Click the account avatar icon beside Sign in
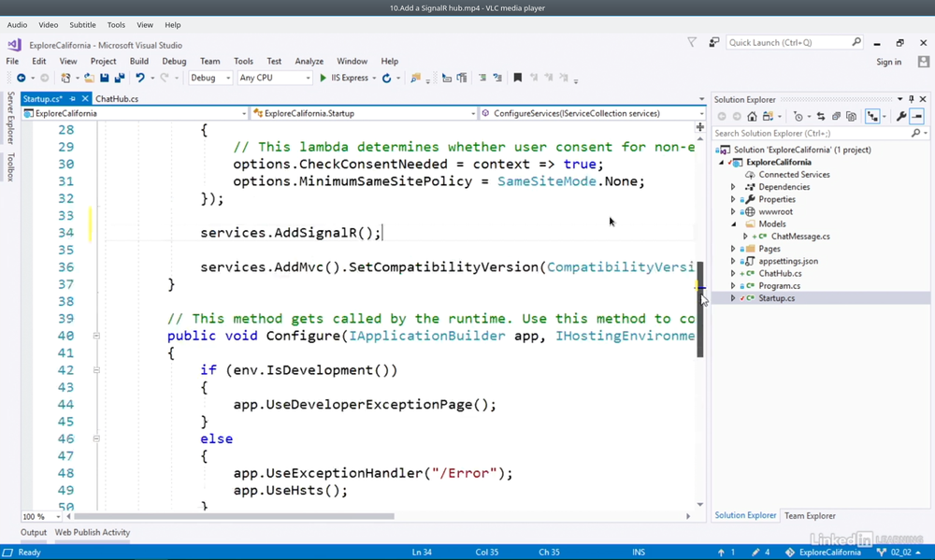935x560 pixels. point(924,62)
